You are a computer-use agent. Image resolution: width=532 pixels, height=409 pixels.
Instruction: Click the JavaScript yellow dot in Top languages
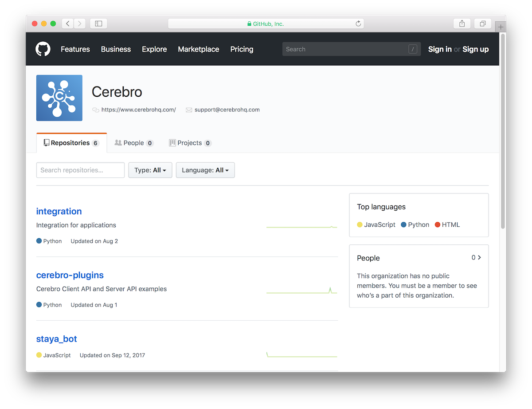coord(360,224)
